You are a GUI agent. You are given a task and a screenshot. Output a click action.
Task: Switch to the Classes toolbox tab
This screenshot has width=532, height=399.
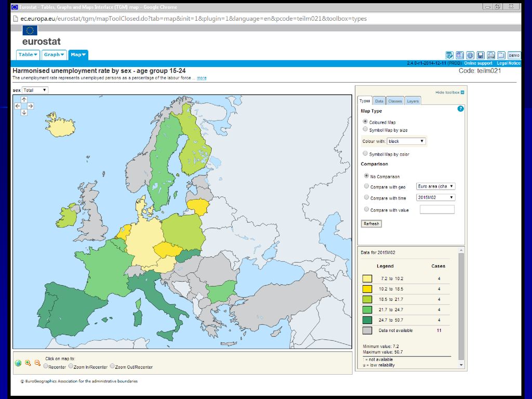click(x=395, y=101)
